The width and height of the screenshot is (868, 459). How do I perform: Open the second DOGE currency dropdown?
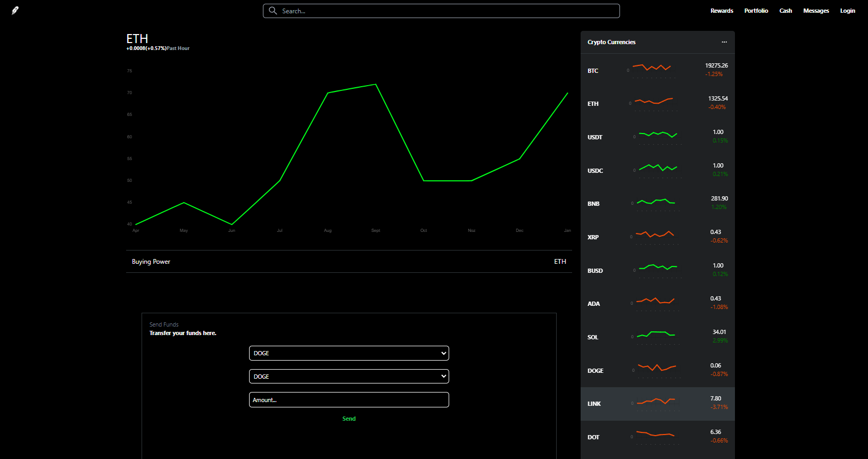tap(349, 377)
